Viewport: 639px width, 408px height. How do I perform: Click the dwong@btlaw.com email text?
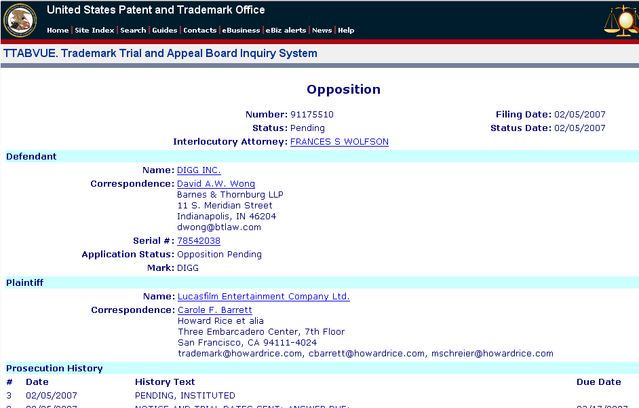point(219,227)
